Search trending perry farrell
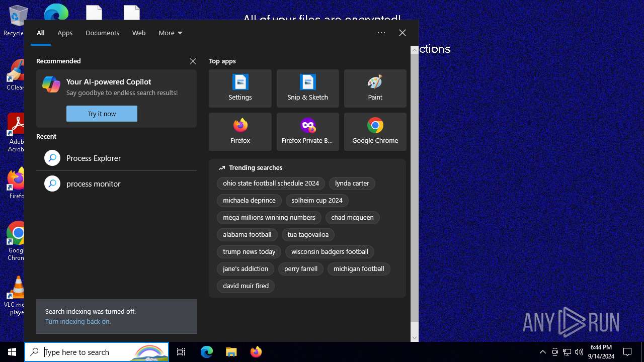 tap(301, 269)
